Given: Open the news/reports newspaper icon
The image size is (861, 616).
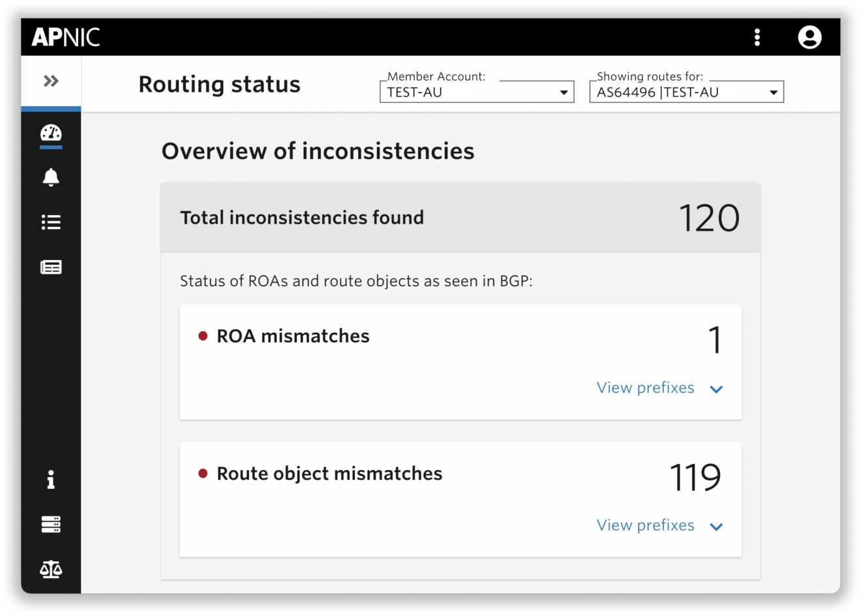Looking at the screenshot, I should click(51, 267).
